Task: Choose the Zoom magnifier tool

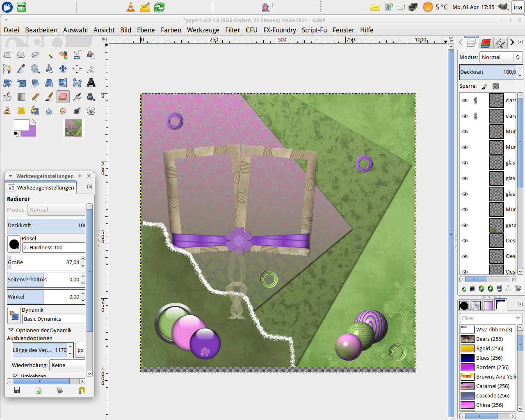Action: coord(35,69)
